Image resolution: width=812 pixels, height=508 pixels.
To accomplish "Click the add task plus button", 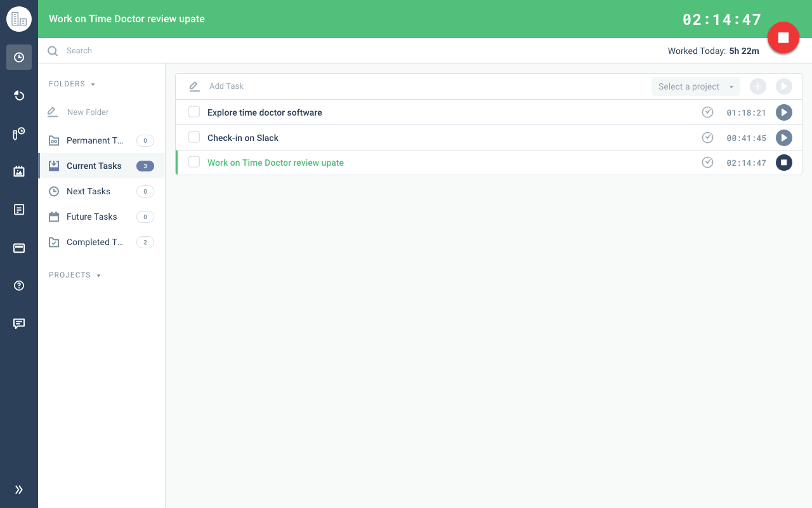I will [758, 86].
